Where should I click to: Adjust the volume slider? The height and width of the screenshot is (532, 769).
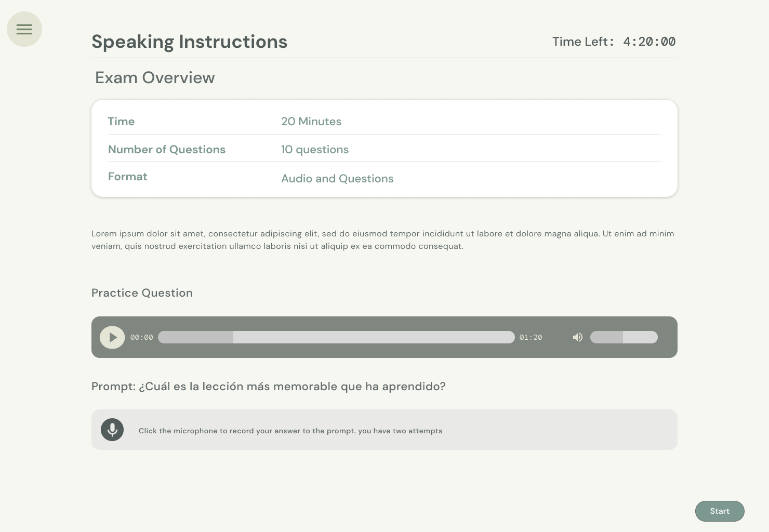[x=624, y=337]
